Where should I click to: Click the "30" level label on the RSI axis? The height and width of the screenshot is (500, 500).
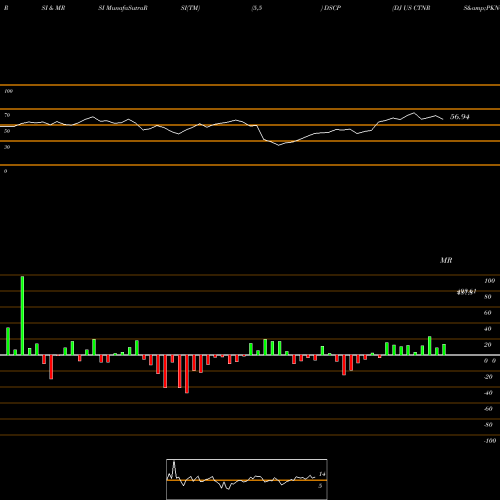[x=7, y=147]
